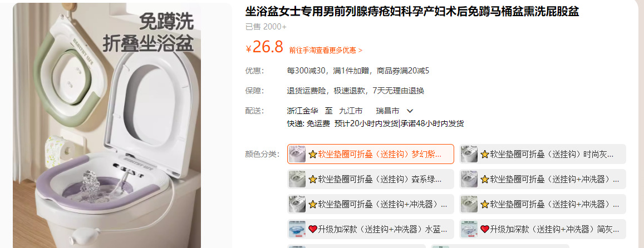Open the 九江市 city selector

coord(350,111)
